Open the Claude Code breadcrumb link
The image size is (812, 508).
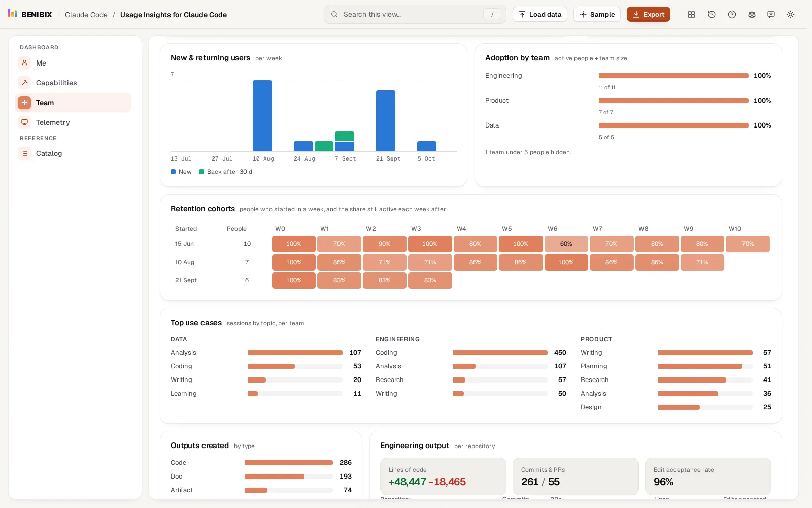pos(86,15)
